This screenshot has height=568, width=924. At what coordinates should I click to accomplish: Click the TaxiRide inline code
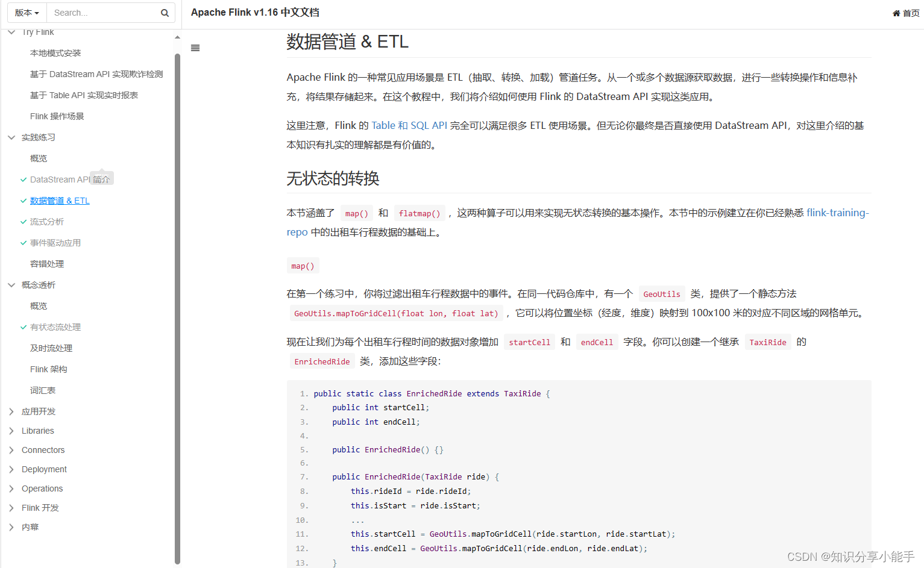click(768, 342)
